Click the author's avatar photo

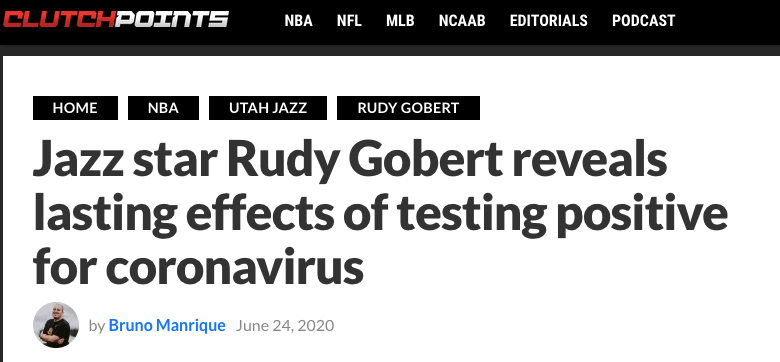(56, 325)
